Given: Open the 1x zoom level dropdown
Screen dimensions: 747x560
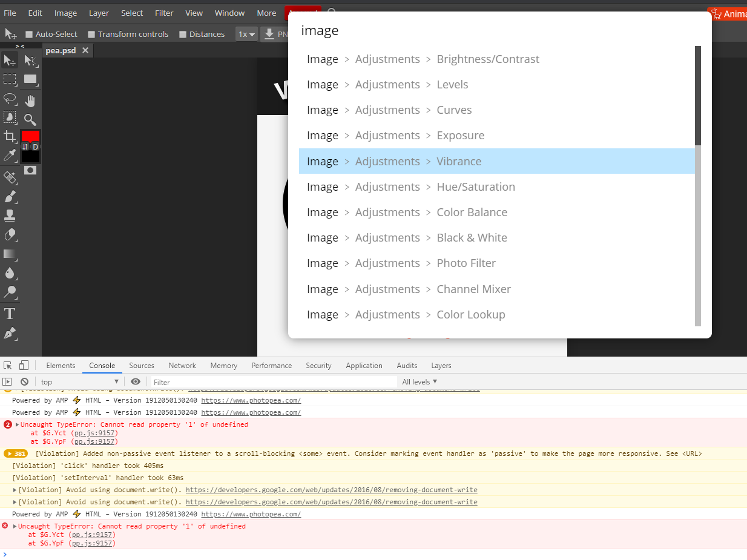Looking at the screenshot, I should (x=246, y=34).
